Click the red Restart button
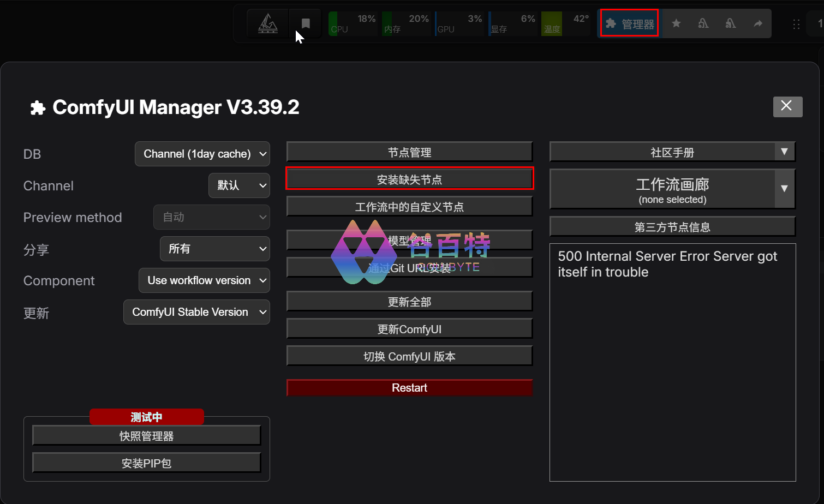This screenshot has height=504, width=824. pos(409,388)
